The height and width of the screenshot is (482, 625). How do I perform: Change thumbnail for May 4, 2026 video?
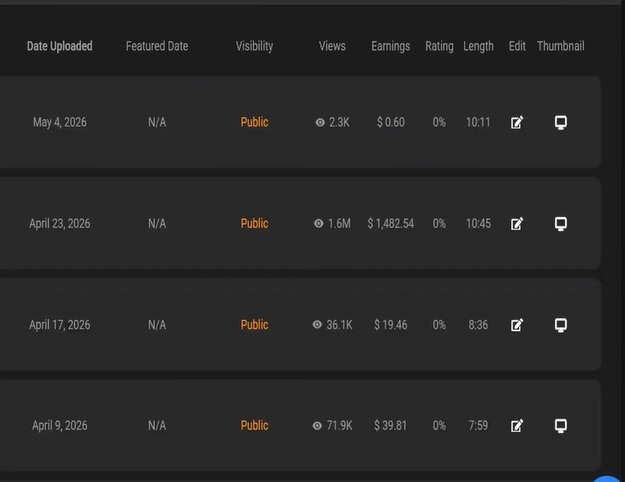pyautogui.click(x=561, y=122)
